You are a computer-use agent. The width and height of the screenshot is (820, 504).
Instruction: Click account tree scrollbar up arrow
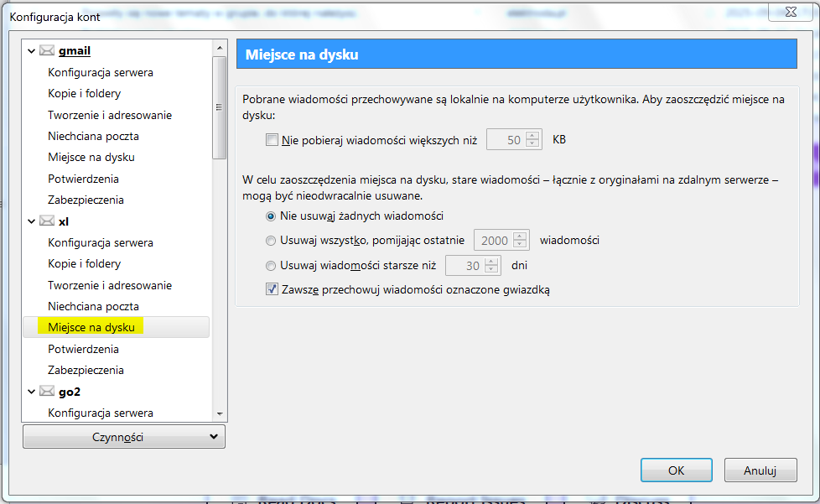click(x=220, y=48)
